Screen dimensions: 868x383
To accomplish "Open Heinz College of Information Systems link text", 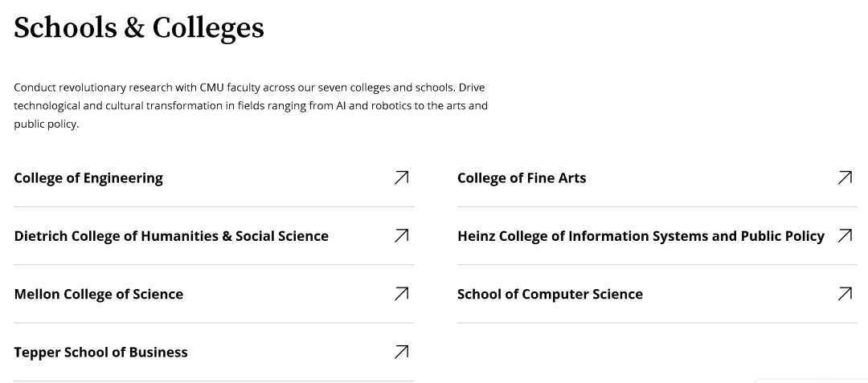I will click(641, 236).
